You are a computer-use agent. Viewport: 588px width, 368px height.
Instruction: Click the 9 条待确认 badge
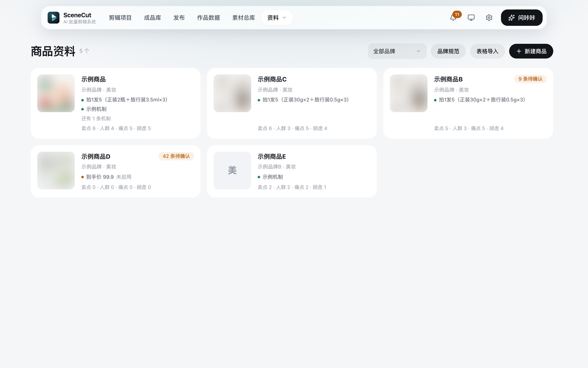pyautogui.click(x=531, y=79)
